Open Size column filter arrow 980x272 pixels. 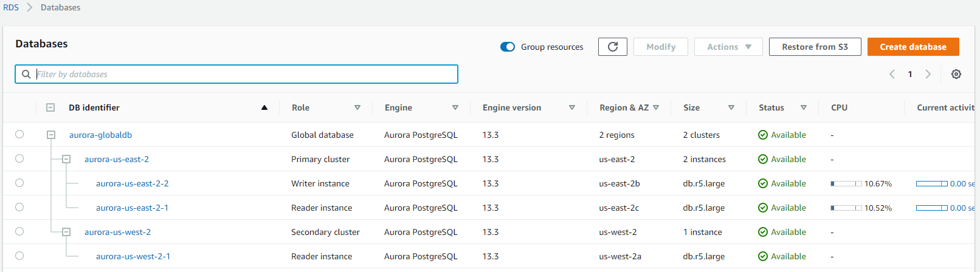pos(731,107)
